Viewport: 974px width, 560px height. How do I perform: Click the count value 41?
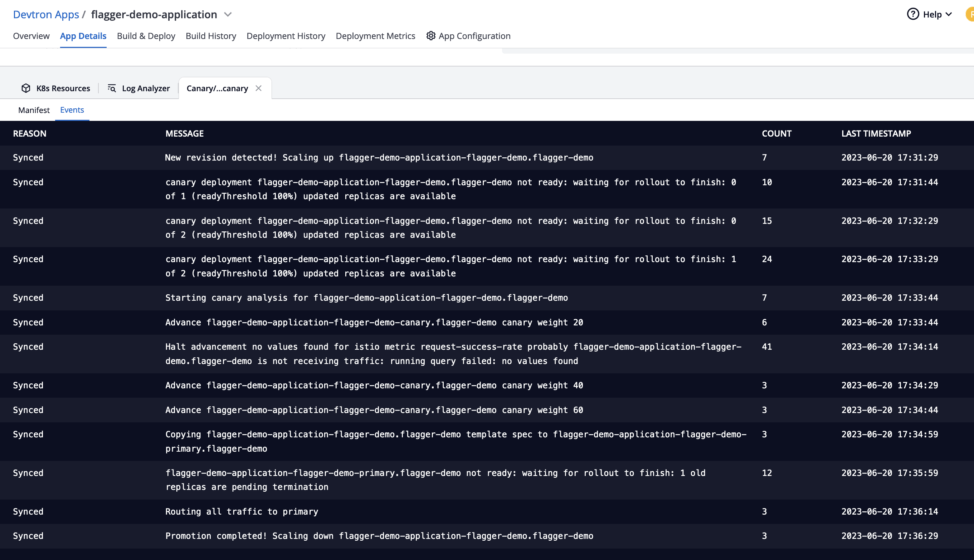[x=767, y=347]
